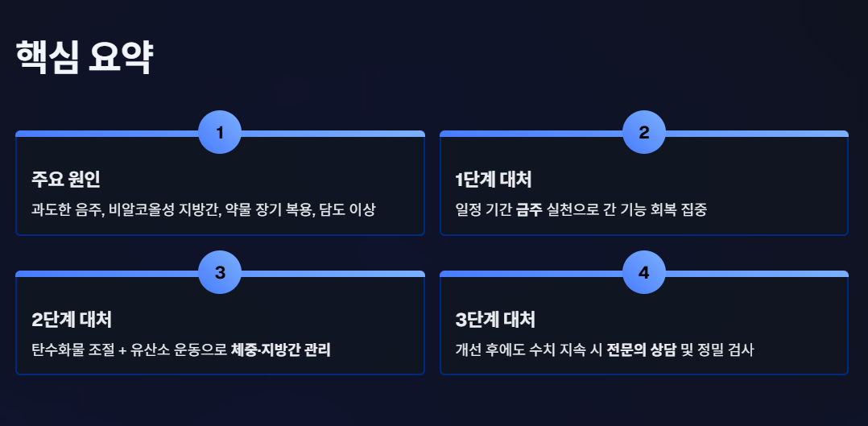Image resolution: width=868 pixels, height=426 pixels.
Task: Click the number 2 circle badge
Action: point(644,132)
